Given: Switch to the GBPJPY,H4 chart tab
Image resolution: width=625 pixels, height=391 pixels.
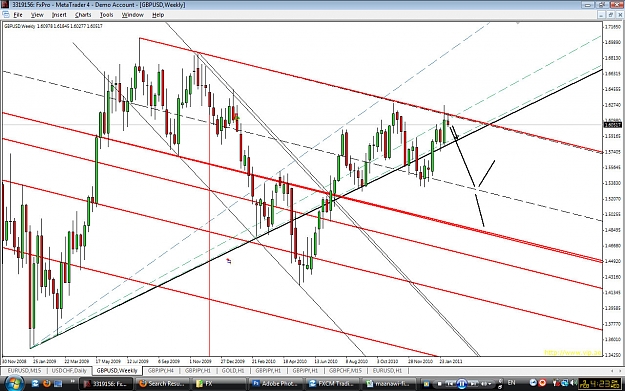Looking at the screenshot, I should point(161,371).
